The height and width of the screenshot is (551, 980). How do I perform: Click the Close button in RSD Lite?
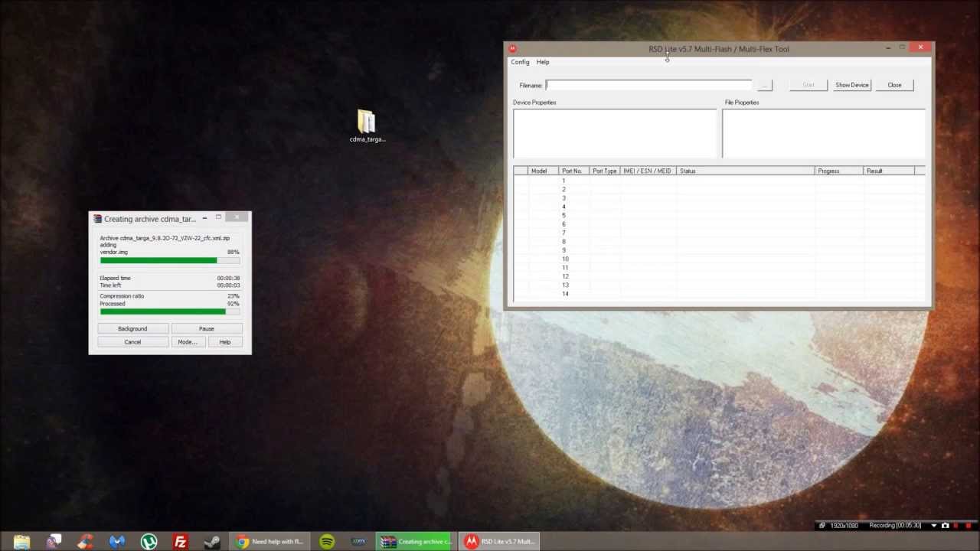tap(894, 85)
